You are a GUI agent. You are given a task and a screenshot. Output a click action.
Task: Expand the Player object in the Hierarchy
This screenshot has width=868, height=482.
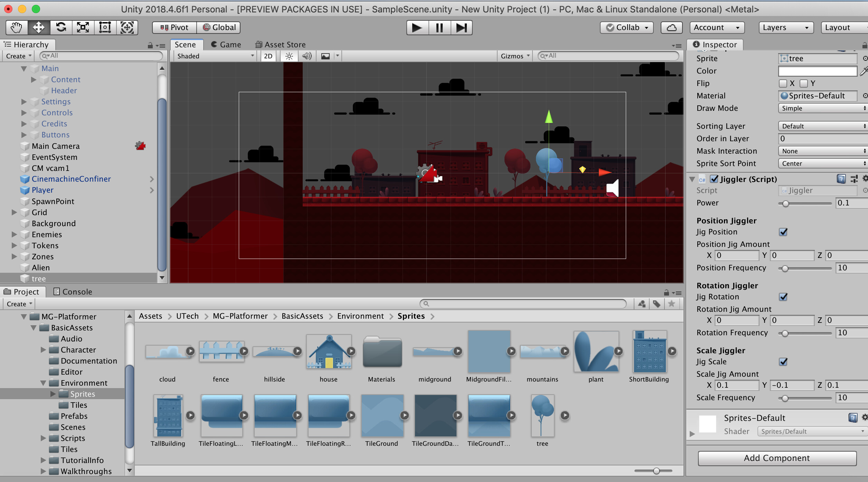[x=14, y=190]
